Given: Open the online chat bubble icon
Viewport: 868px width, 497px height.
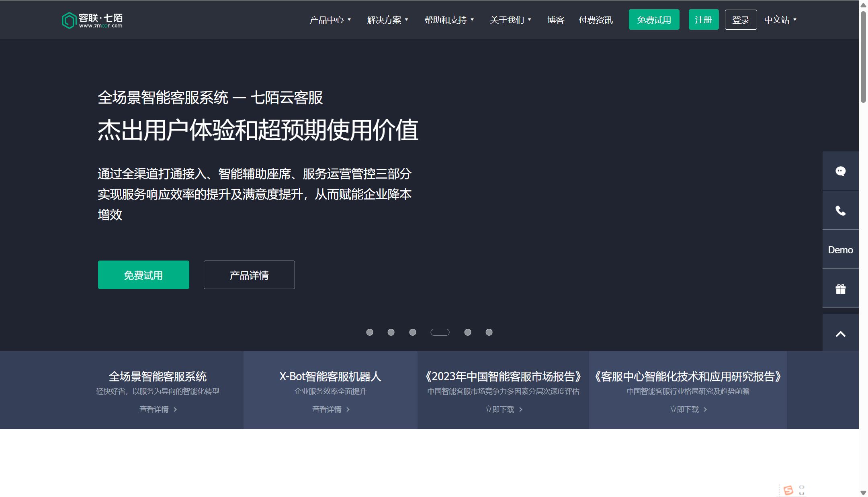Looking at the screenshot, I should (841, 171).
